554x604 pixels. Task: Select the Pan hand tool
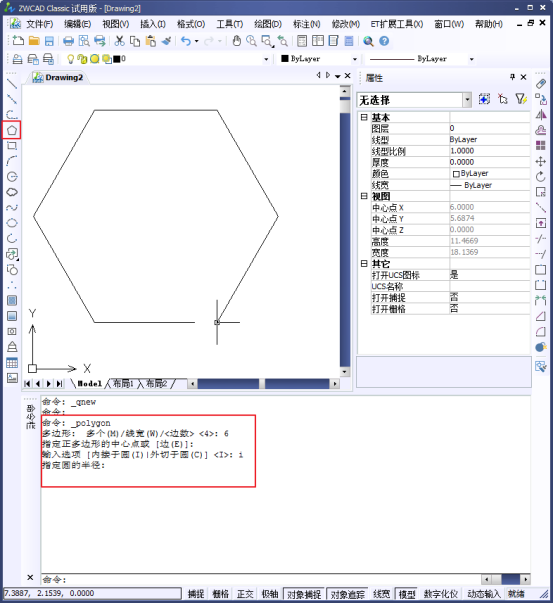tap(237, 41)
